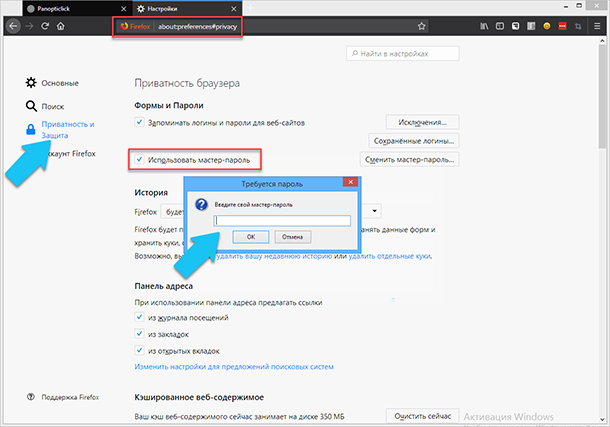This screenshot has height=427, width=610.
Task: Open Изменить настройки для предложений поисковых систем link
Action: point(234,367)
